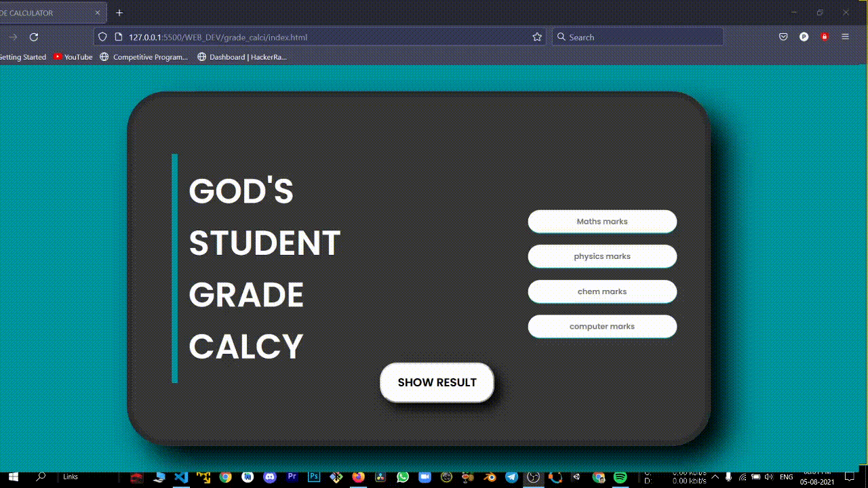Open Photoshop from taskbar
This screenshot has width=868, height=488.
tap(314, 477)
